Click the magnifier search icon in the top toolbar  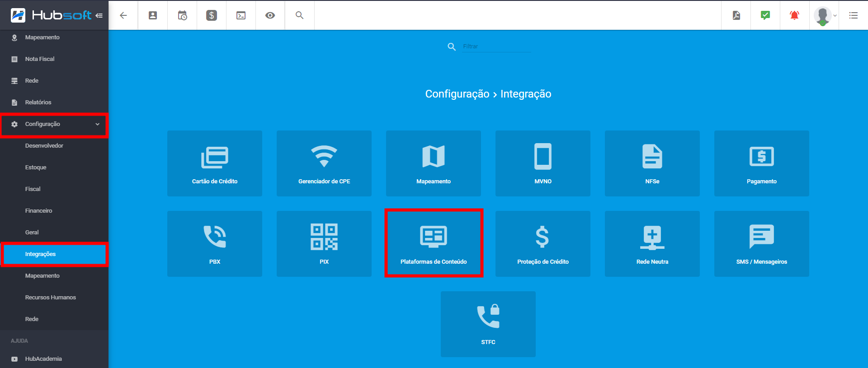click(299, 15)
